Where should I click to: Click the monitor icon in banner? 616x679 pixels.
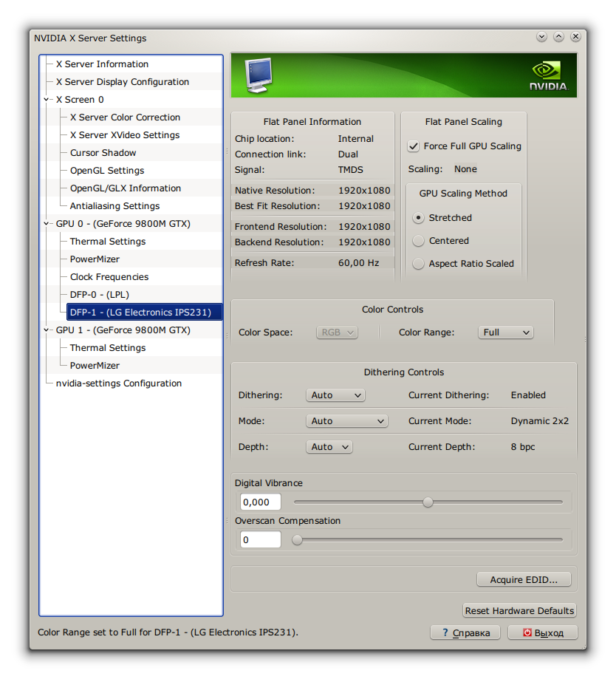[x=258, y=75]
